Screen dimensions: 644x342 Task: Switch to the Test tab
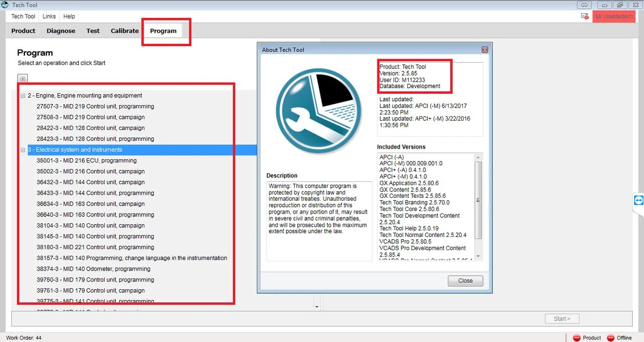[93, 31]
